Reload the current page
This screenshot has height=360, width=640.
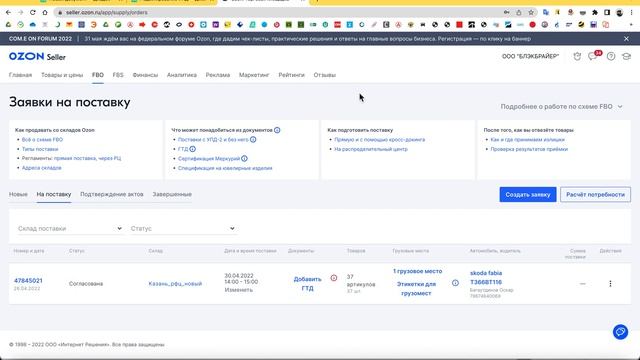point(33,13)
